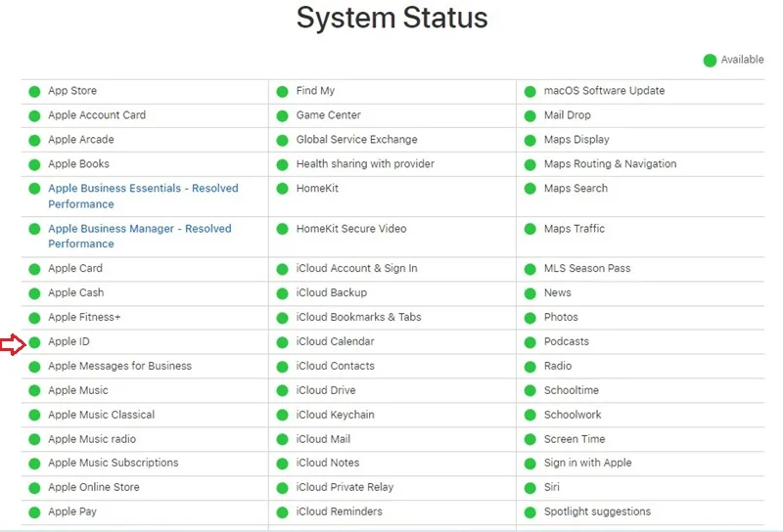The height and width of the screenshot is (532, 783).
Task: Click the green Available legend dot
Action: 710,61
